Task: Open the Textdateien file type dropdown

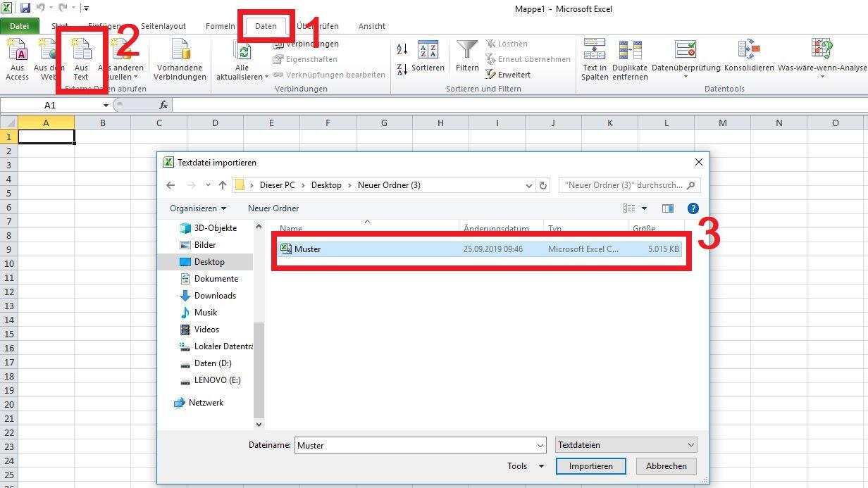Action: point(626,445)
